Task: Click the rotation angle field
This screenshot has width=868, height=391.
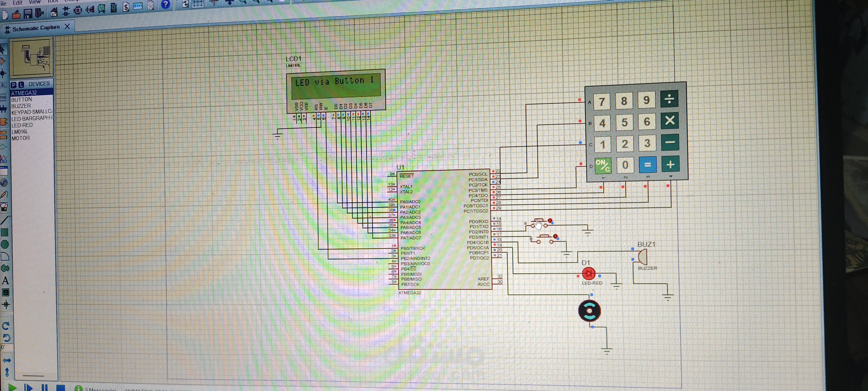Action: click(7, 348)
